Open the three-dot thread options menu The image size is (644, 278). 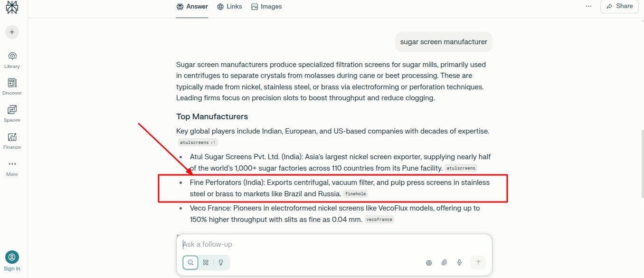[x=588, y=6]
